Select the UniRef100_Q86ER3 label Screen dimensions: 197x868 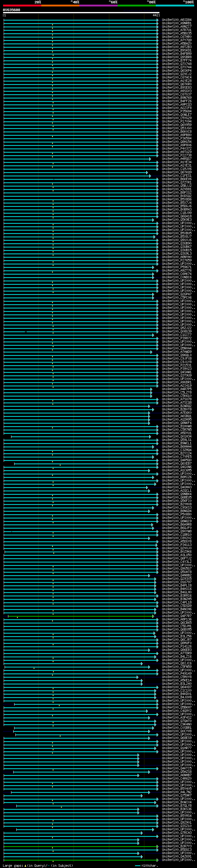tap(176, 650)
